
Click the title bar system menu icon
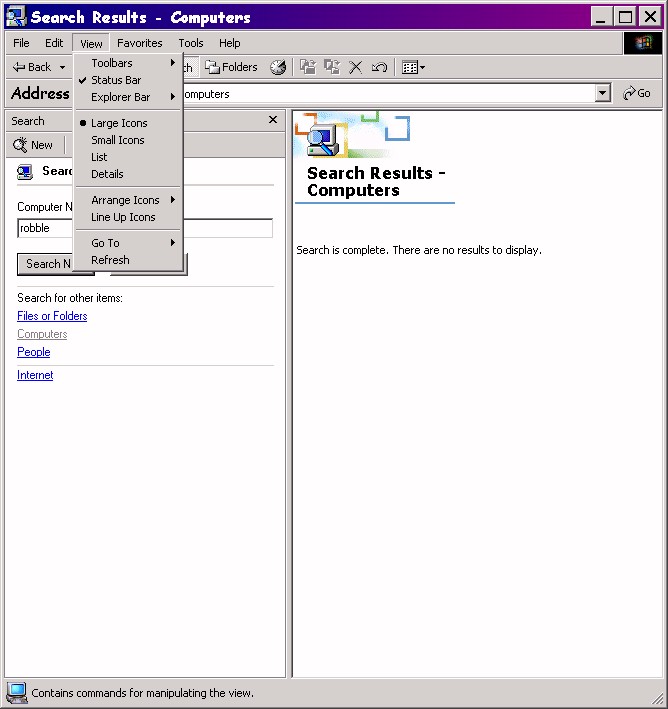(x=16, y=17)
